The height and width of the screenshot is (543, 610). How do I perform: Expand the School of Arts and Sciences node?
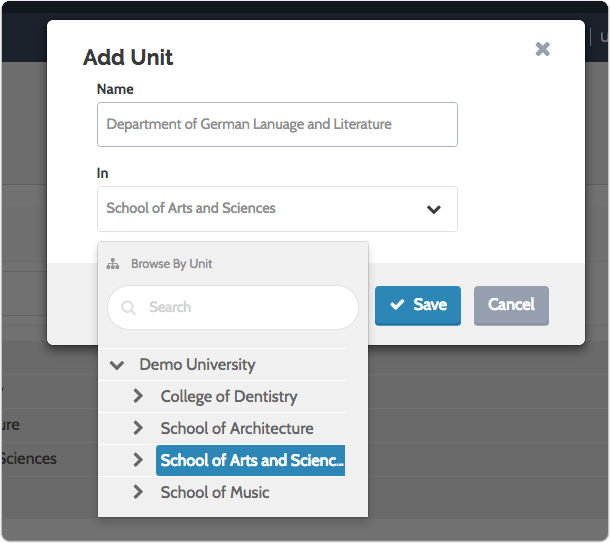click(x=139, y=460)
